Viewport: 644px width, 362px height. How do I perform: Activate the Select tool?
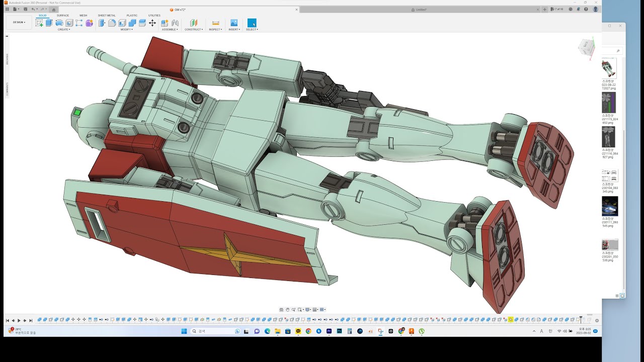[252, 23]
